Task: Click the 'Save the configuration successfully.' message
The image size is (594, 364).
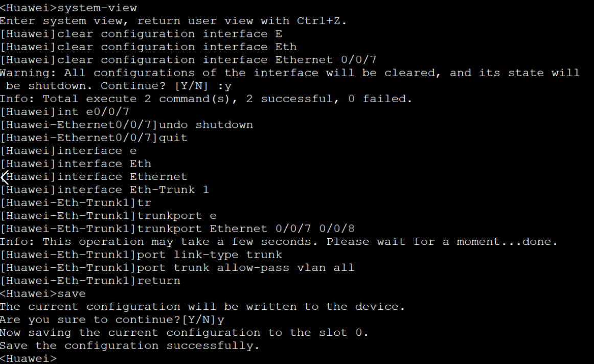Action: tap(130, 346)
